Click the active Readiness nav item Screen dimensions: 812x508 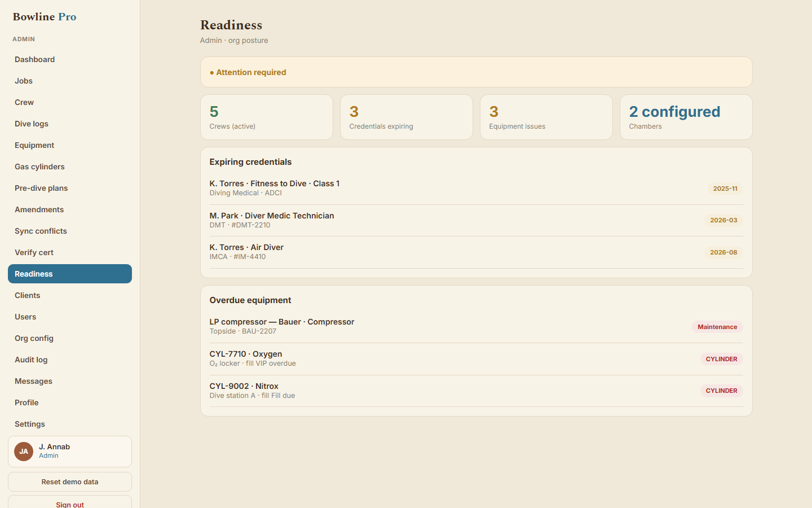coord(70,274)
